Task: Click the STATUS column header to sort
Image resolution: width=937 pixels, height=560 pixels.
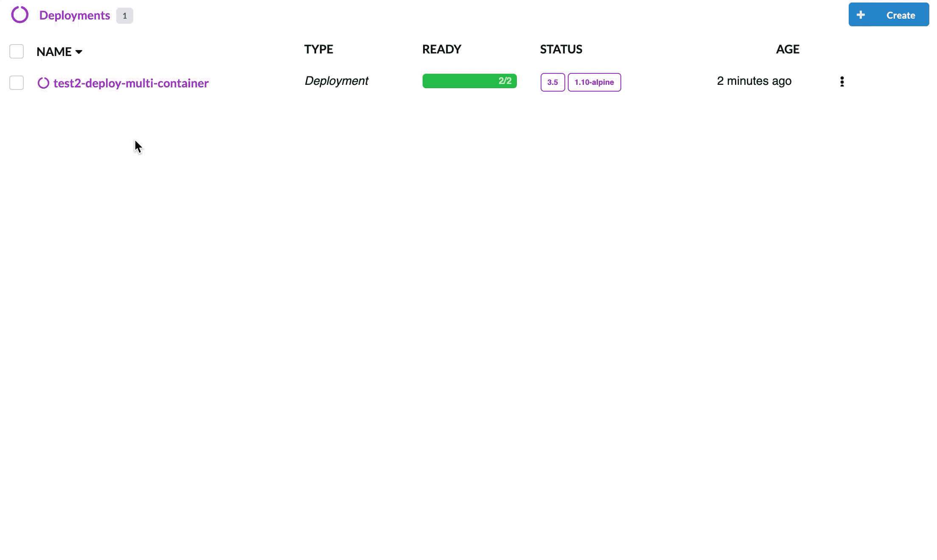Action: (561, 49)
